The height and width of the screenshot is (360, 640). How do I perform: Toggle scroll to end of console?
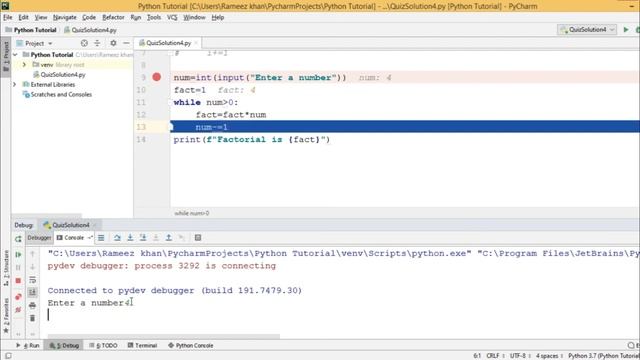(33, 292)
